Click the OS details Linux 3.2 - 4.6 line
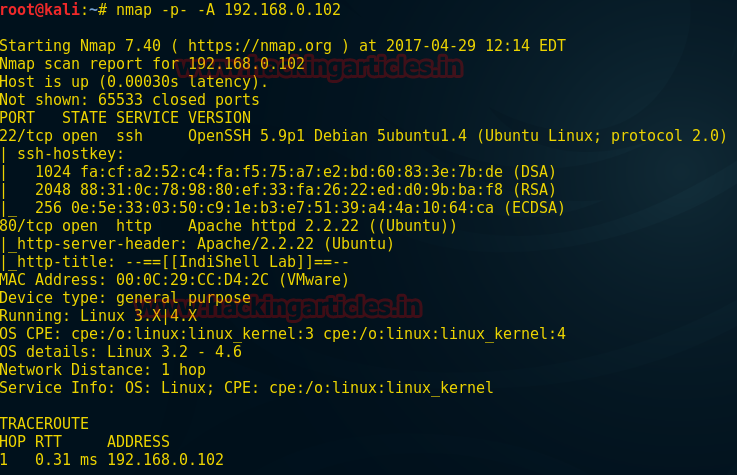This screenshot has height=475, width=737. 121,351
